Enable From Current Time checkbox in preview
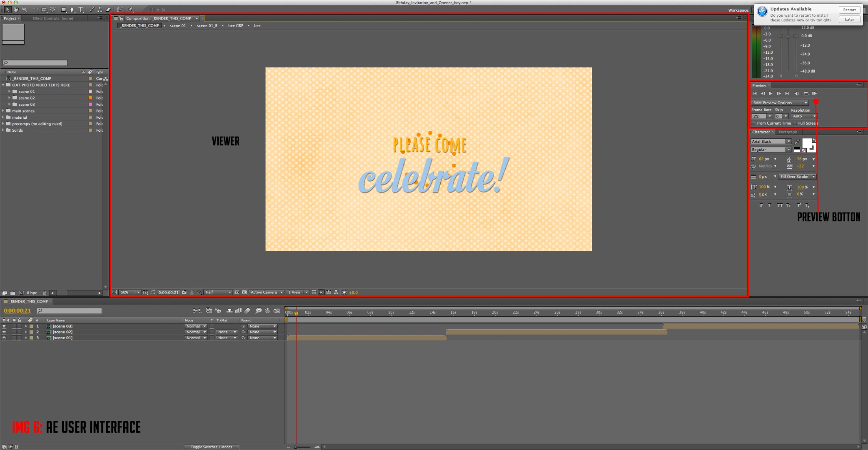868x450 pixels. [753, 123]
